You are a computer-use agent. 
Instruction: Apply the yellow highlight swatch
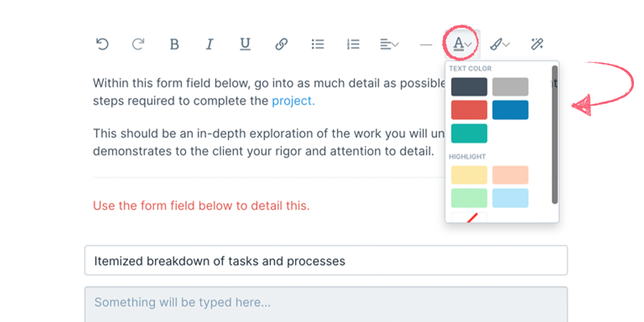(469, 175)
